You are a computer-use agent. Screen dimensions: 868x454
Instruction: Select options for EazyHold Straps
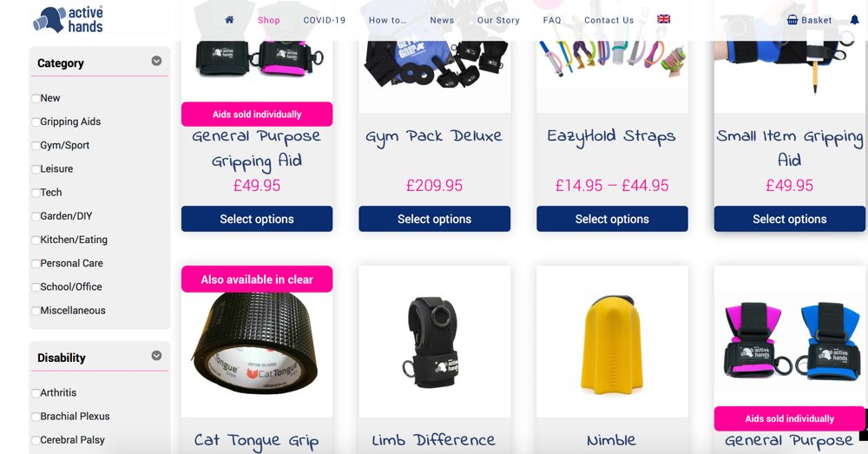click(612, 219)
